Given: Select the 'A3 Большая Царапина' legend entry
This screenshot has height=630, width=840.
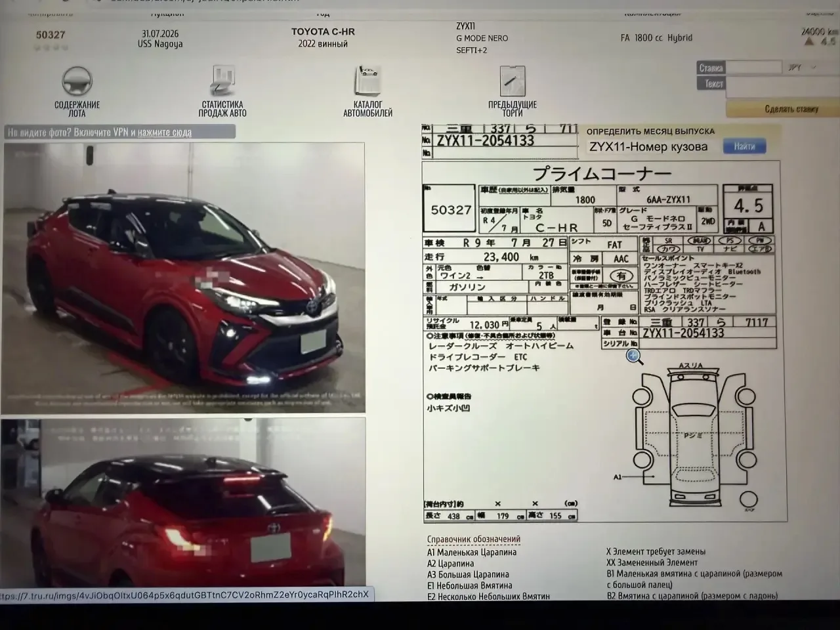Looking at the screenshot, I should point(468,574).
